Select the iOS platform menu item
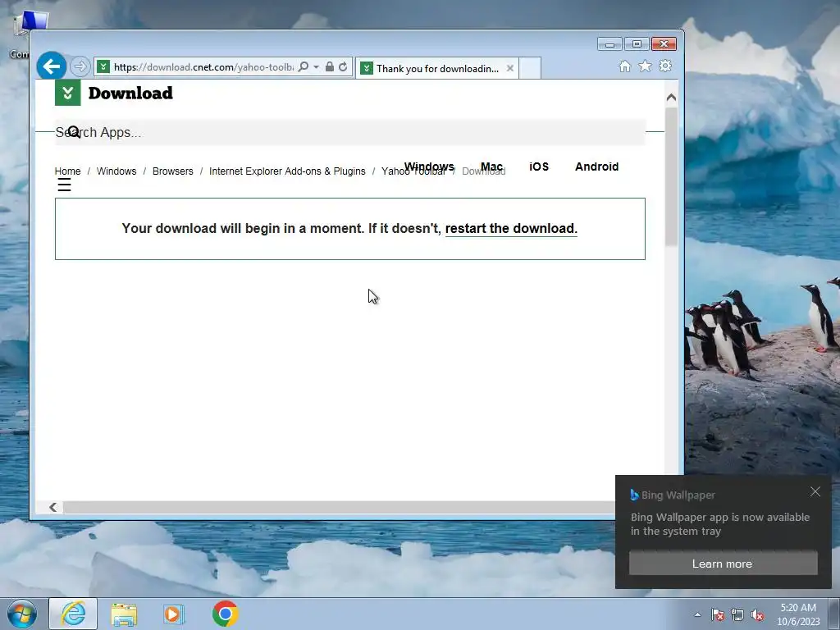 (x=539, y=167)
